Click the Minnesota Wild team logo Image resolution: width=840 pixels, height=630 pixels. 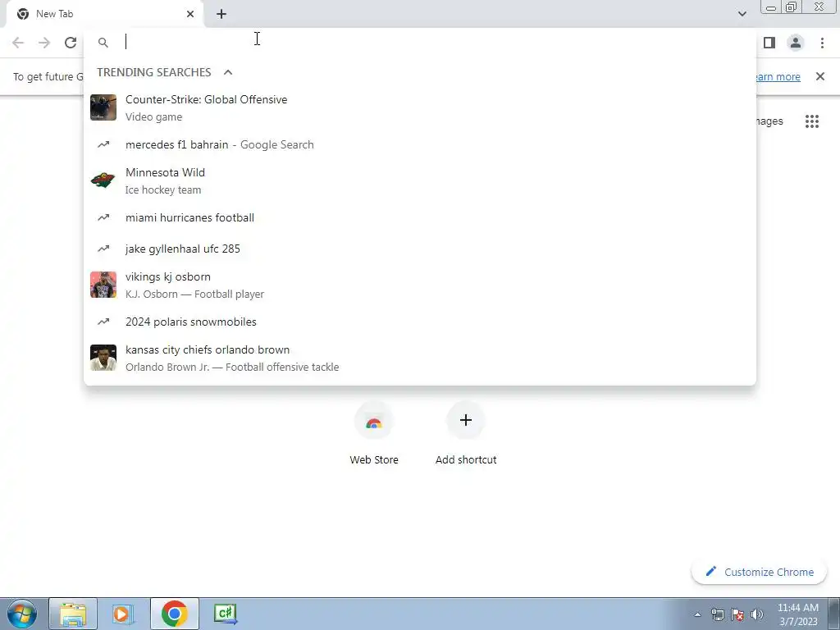[103, 180]
